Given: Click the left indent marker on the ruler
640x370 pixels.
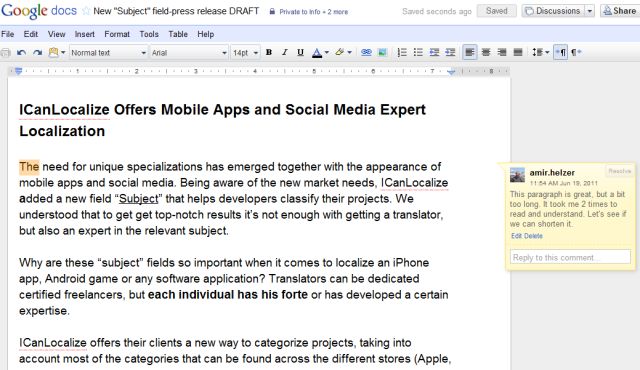Looking at the screenshot, I should (18, 71).
